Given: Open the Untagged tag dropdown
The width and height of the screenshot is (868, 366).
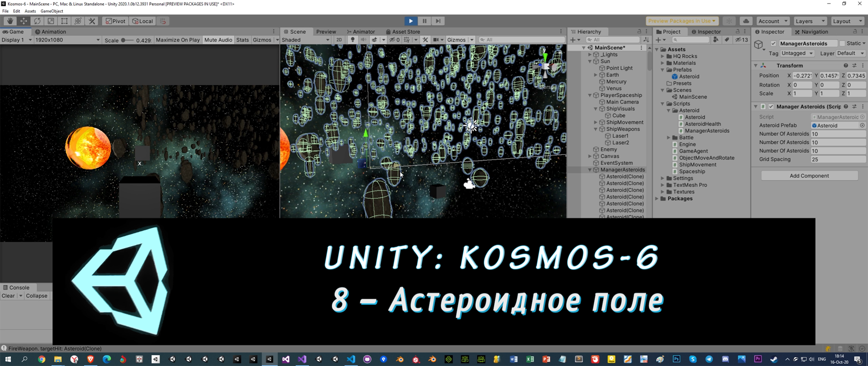Looking at the screenshot, I should coord(797,53).
